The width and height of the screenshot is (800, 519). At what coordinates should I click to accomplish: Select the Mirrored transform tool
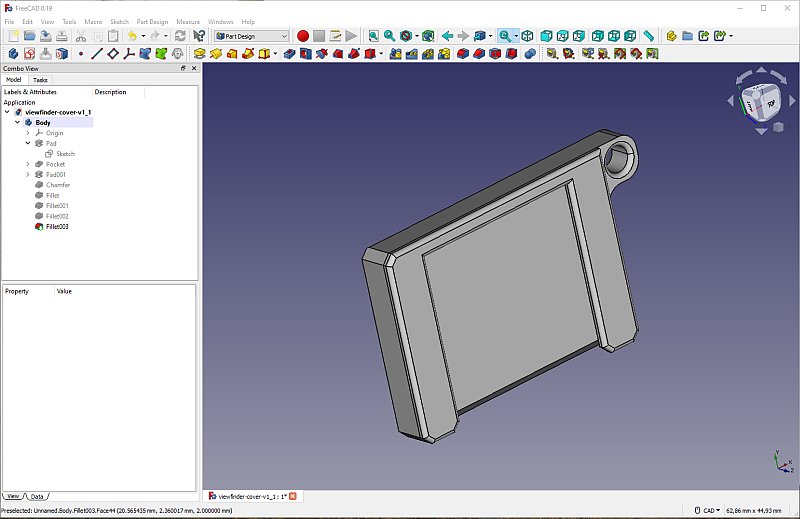(395, 54)
